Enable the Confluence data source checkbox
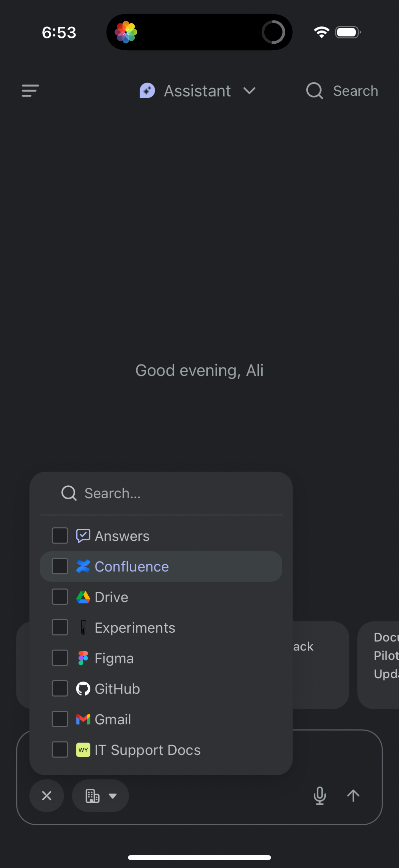The image size is (399, 868). [x=60, y=566]
